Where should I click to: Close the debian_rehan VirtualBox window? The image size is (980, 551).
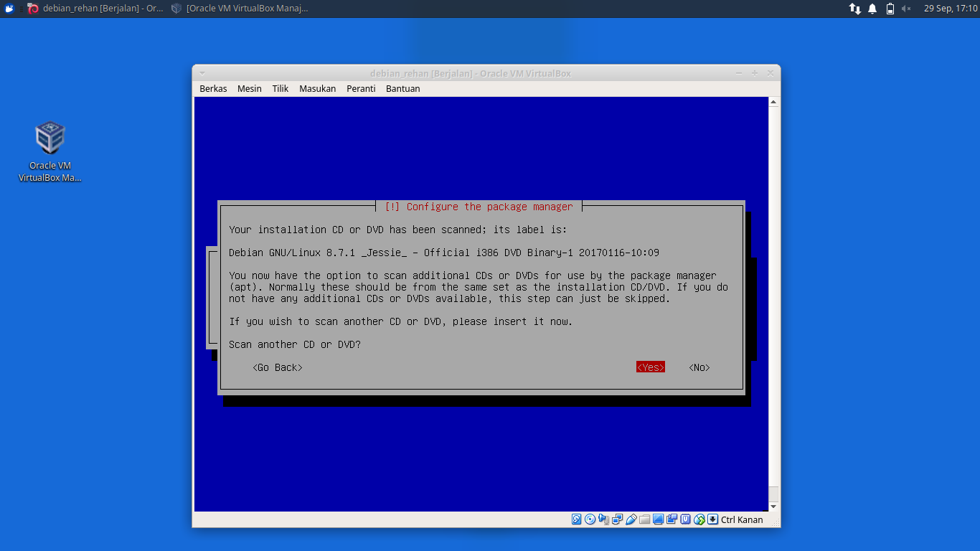tap(771, 73)
